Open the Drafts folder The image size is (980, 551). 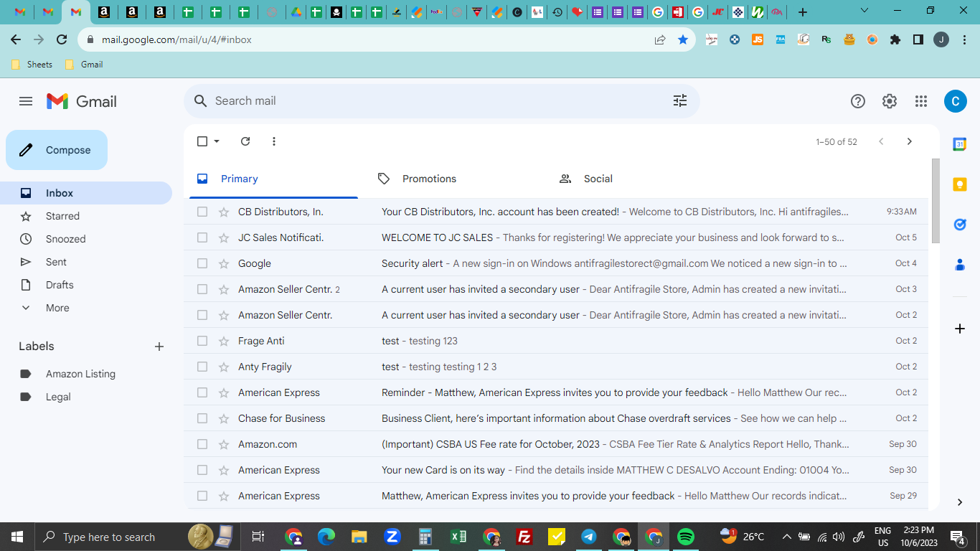86,285
